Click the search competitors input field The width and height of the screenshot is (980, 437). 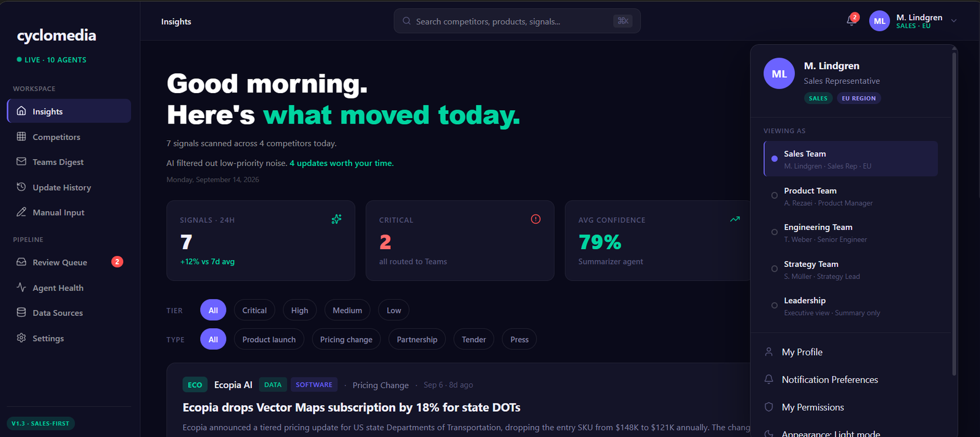[x=518, y=21]
